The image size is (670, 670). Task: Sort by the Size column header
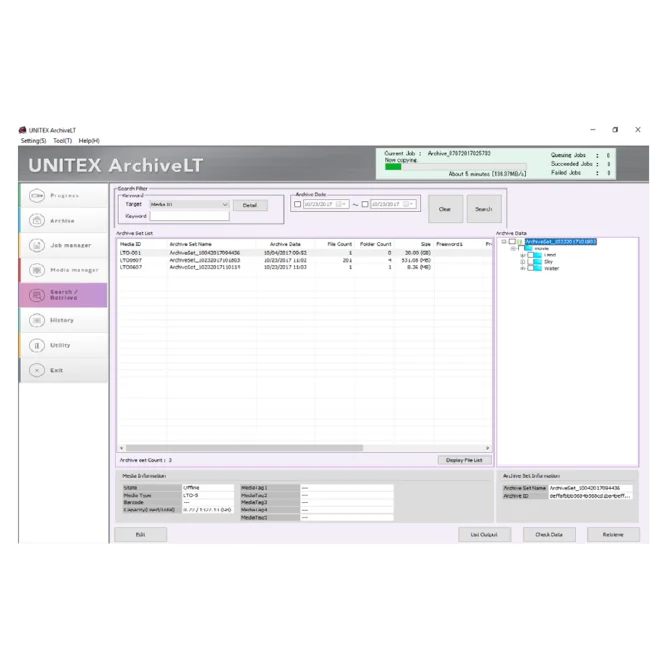(x=414, y=244)
